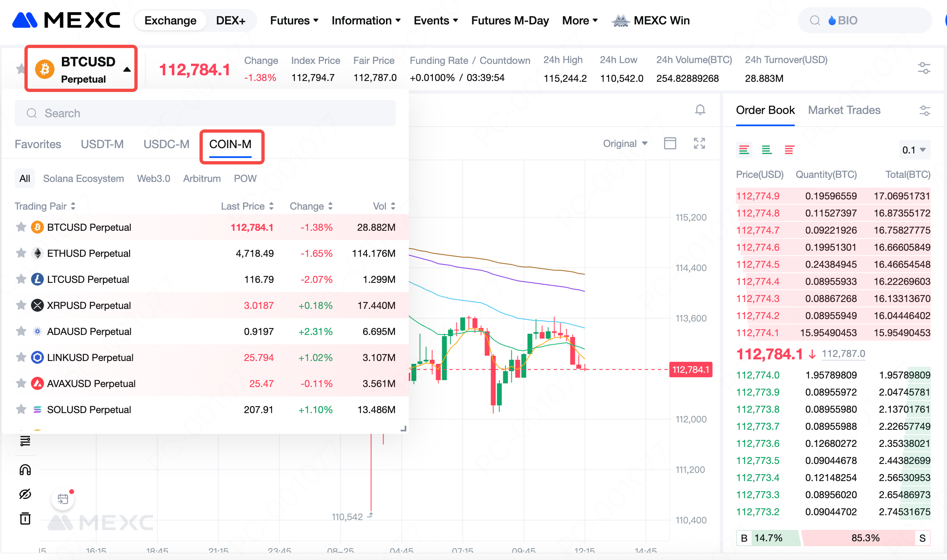The image size is (947, 560).
Task: Star the XRPUSD Perpetual pair
Action: pyautogui.click(x=21, y=305)
